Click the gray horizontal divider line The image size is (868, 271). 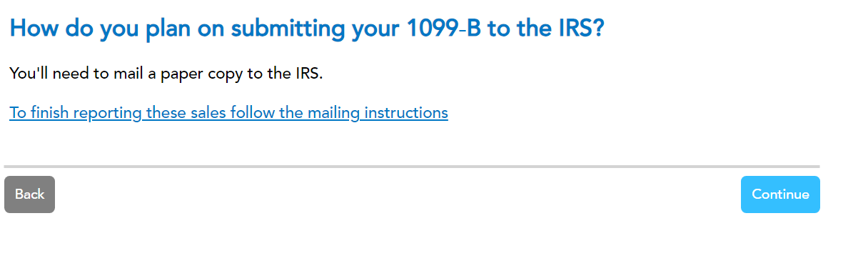(412, 167)
